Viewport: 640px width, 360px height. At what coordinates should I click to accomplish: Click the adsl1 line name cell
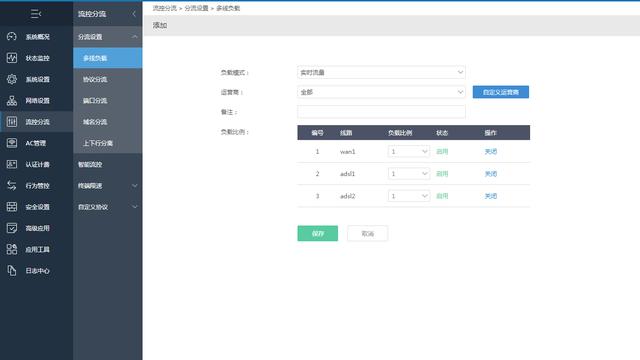348,174
